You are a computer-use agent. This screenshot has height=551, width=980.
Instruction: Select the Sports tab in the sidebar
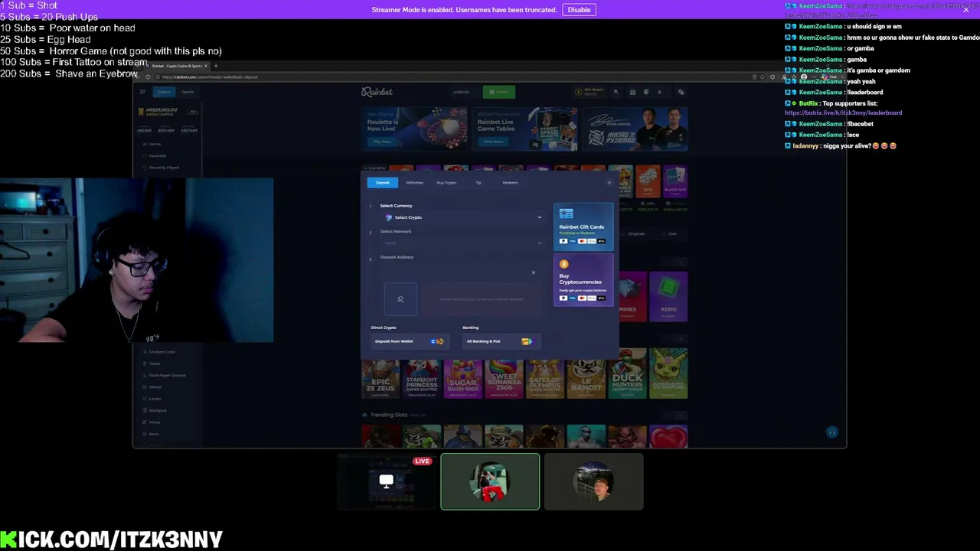(x=188, y=92)
